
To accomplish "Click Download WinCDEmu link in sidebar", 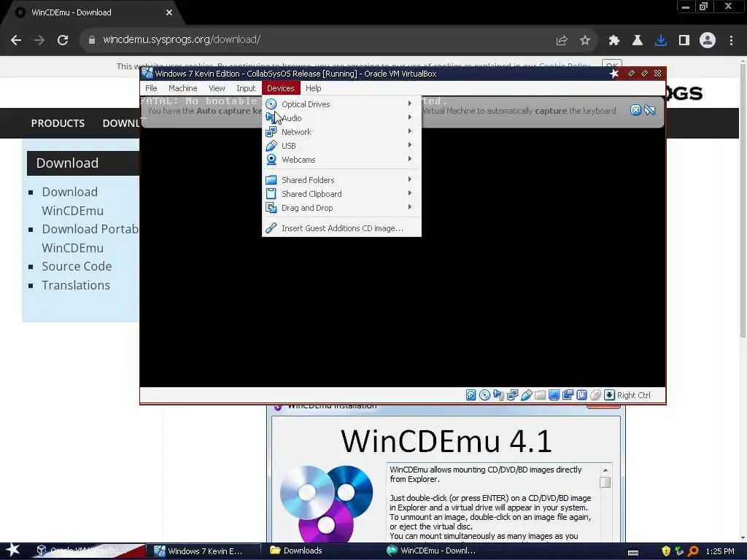I will pyautogui.click(x=72, y=201).
